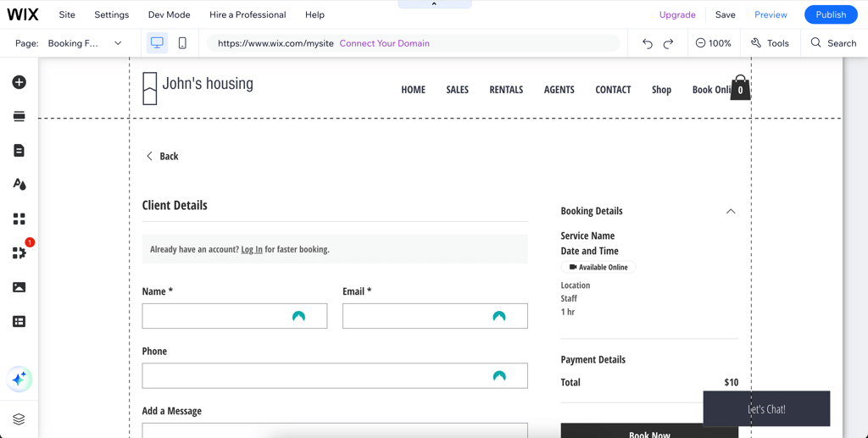Image resolution: width=868 pixels, height=438 pixels.
Task: Click the Log In link
Action: pos(251,249)
